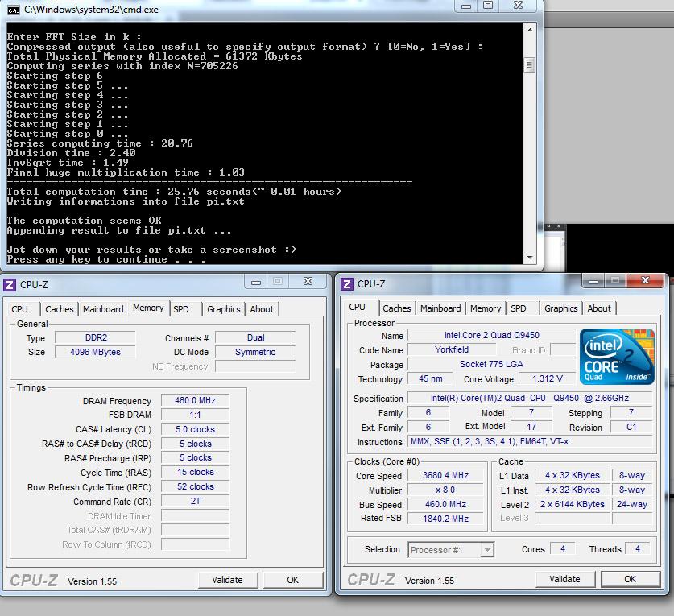This screenshot has height=616, width=674.
Task: Click the cmd scrollbar down arrow
Action: click(x=530, y=257)
